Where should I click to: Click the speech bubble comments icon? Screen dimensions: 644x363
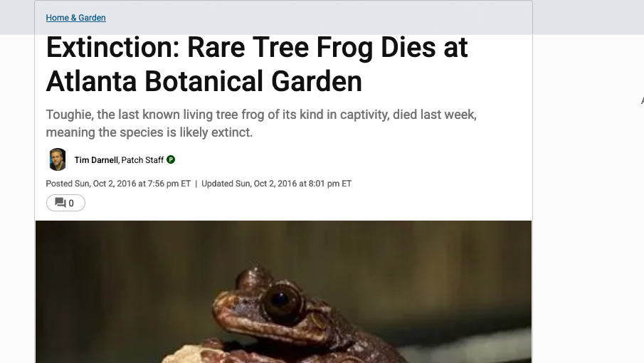point(60,203)
